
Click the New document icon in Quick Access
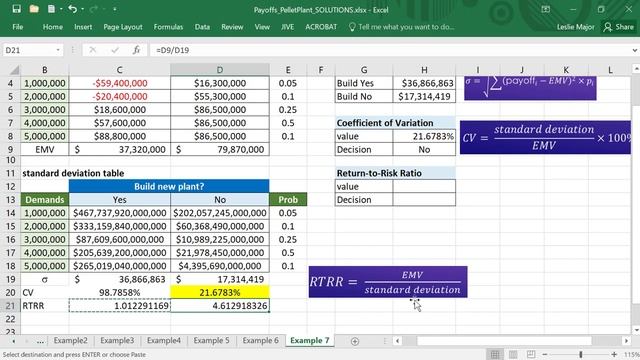(x=51, y=9)
